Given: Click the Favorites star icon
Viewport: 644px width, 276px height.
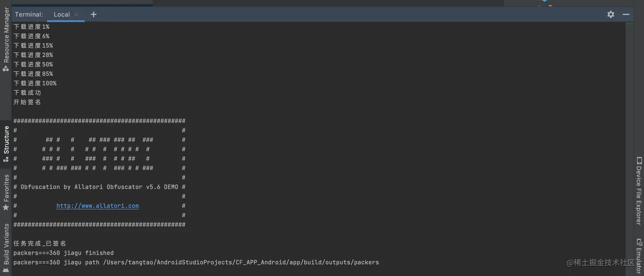Looking at the screenshot, I should [6, 207].
